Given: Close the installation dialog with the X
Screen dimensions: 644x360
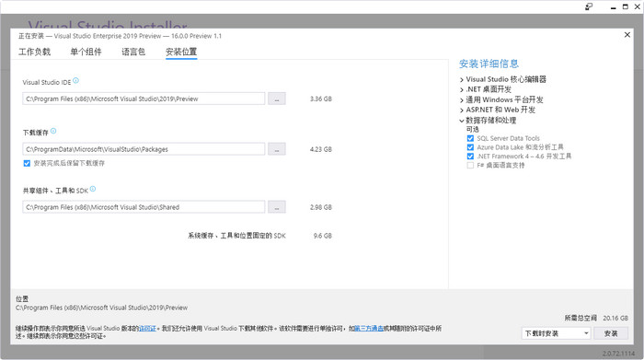Looking at the screenshot, I should (627, 35).
